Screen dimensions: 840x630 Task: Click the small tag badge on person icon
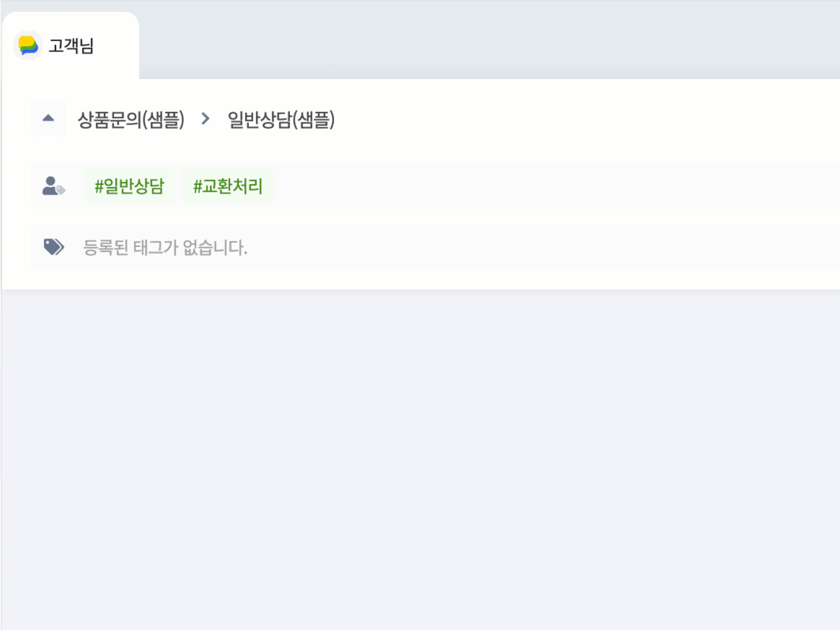[x=61, y=190]
